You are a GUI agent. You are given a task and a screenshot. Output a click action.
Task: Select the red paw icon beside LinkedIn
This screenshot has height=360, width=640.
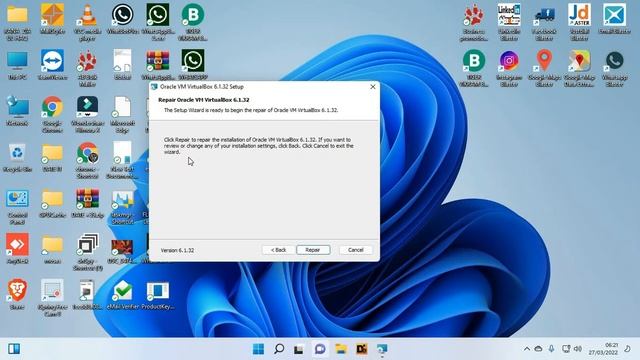pyautogui.click(x=474, y=15)
